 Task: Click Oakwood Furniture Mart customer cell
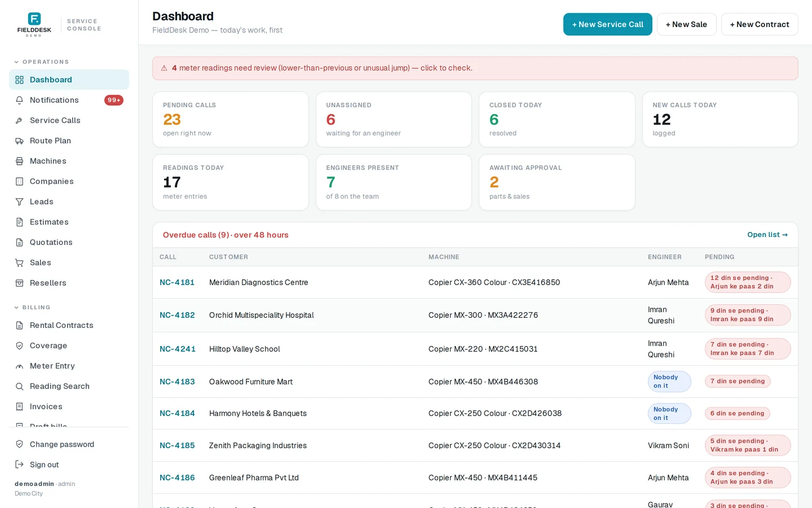[251, 382]
